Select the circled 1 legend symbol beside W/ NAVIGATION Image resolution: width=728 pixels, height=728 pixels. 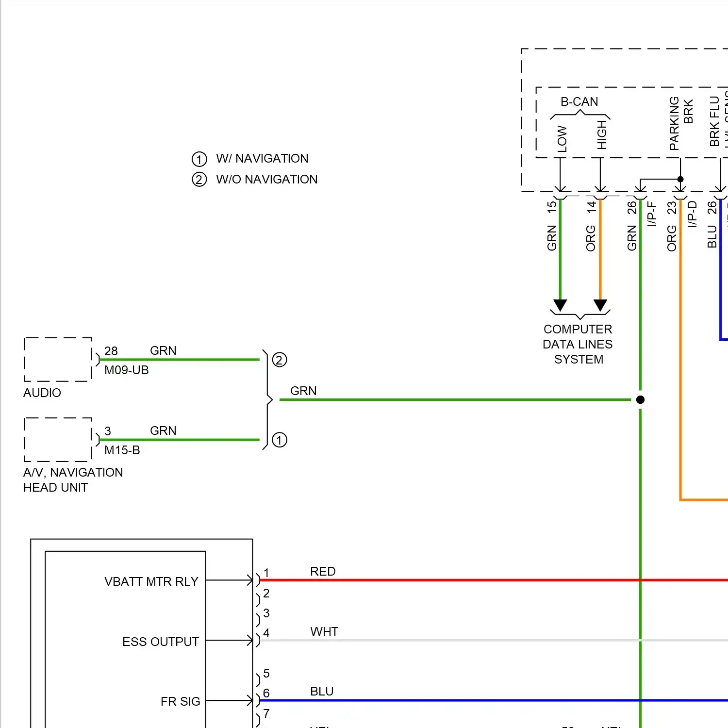(199, 159)
